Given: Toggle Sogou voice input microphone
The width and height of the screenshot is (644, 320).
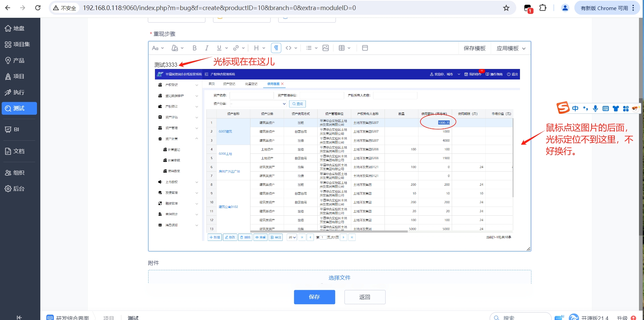Looking at the screenshot, I should coord(595,108).
